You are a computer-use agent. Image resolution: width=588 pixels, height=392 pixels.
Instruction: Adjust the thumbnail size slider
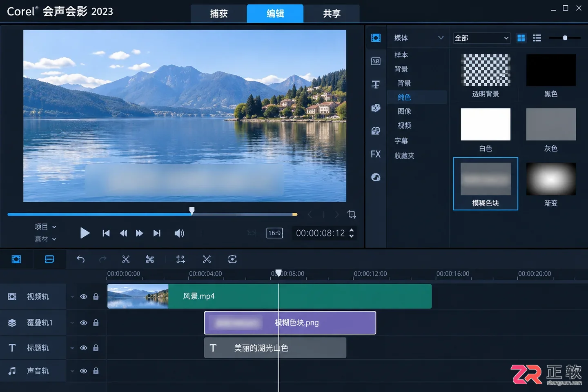[565, 38]
